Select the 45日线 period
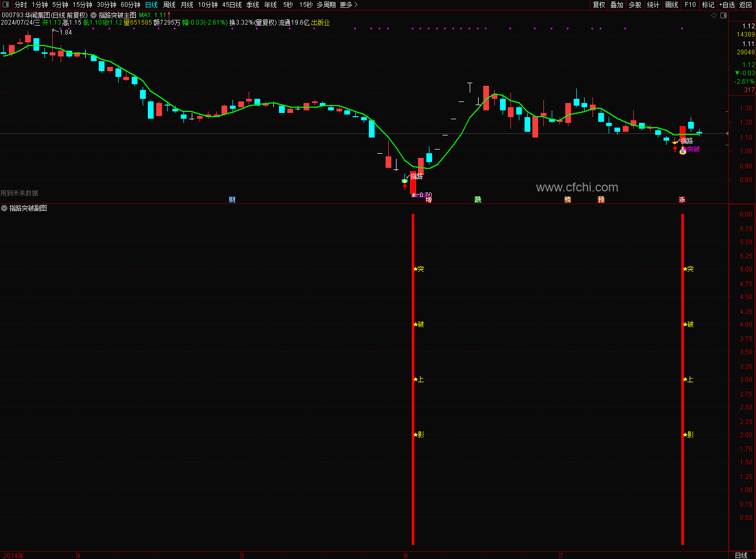Image resolution: width=756 pixels, height=559 pixels. 232,5
